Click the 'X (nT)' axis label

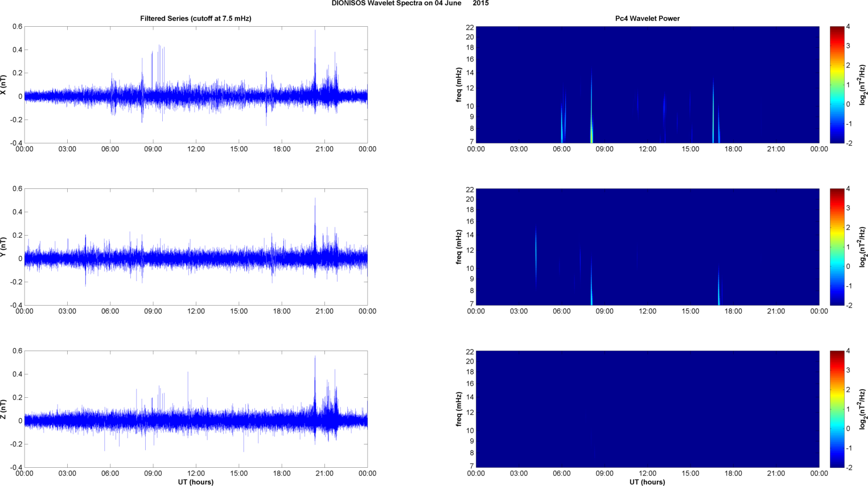[x=3, y=85]
